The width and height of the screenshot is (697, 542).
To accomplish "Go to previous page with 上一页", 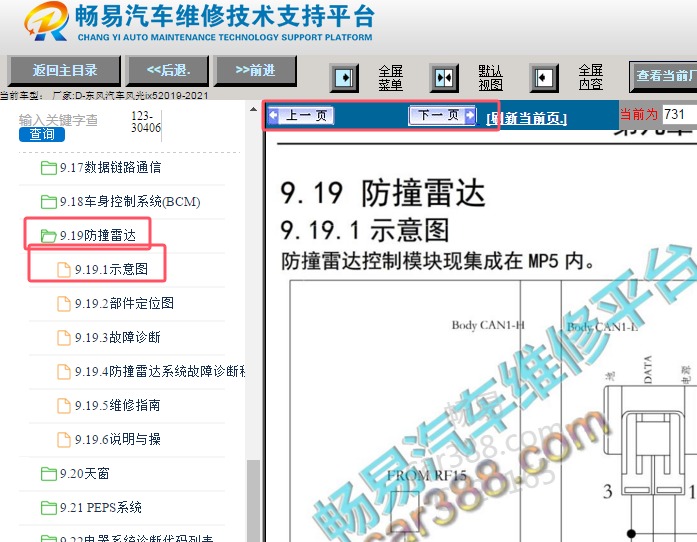I will coord(301,116).
